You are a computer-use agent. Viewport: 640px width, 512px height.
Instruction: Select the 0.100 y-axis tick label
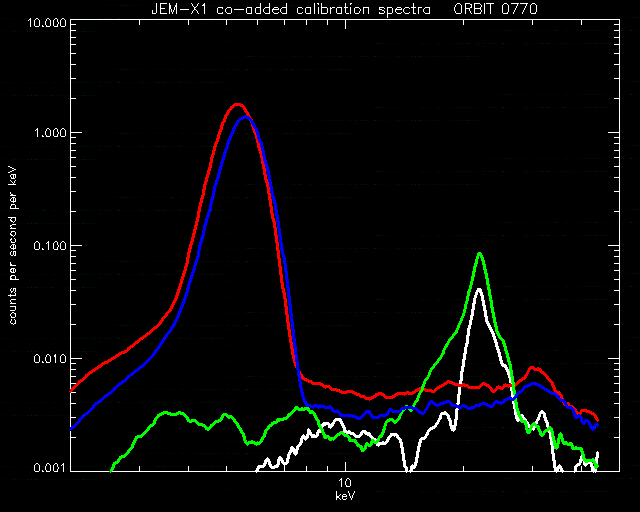[50, 246]
